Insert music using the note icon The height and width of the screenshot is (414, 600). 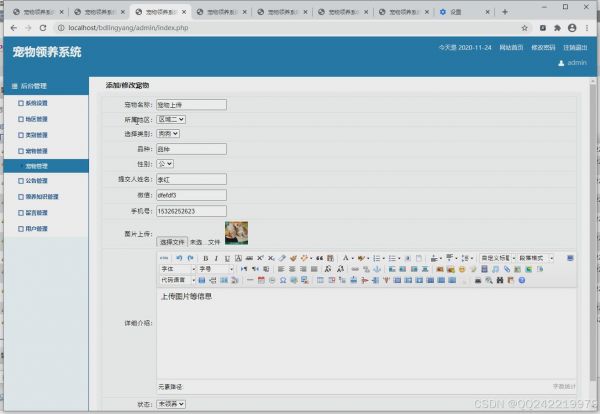coord(495,269)
